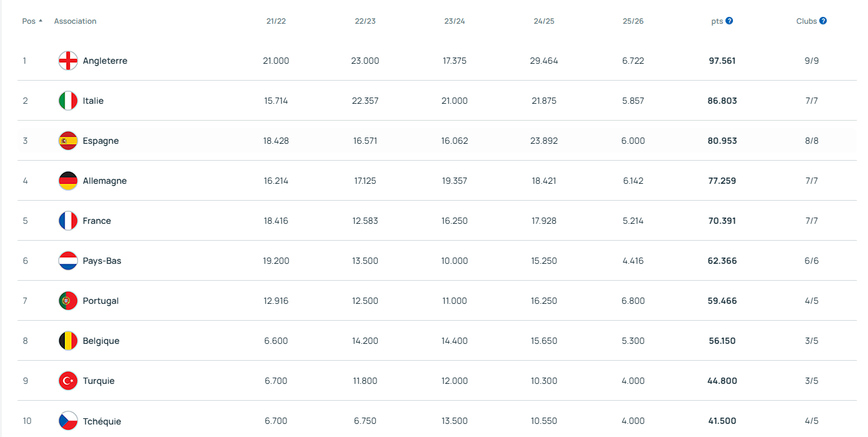Click the Netherlands flag icon
868x437 pixels.
pos(68,261)
